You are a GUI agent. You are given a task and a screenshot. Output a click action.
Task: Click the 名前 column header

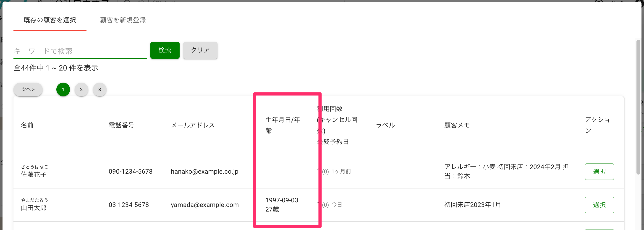coord(27,125)
